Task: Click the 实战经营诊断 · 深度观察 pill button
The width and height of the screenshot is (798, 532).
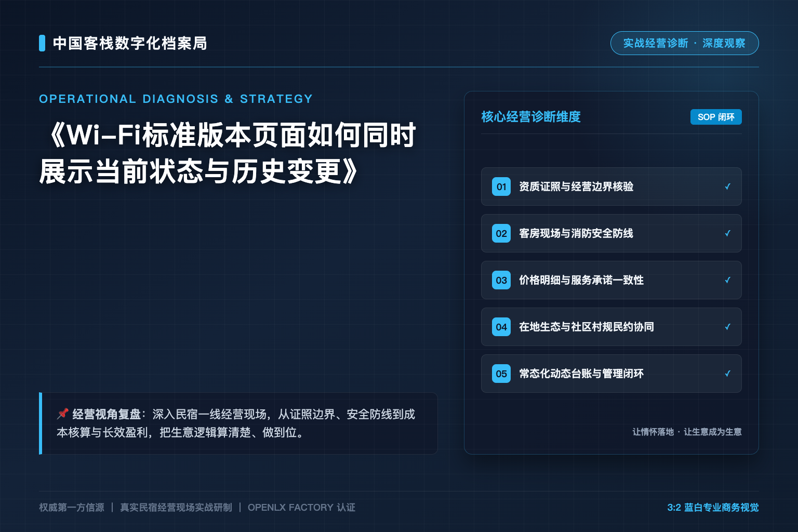Action: (684, 43)
